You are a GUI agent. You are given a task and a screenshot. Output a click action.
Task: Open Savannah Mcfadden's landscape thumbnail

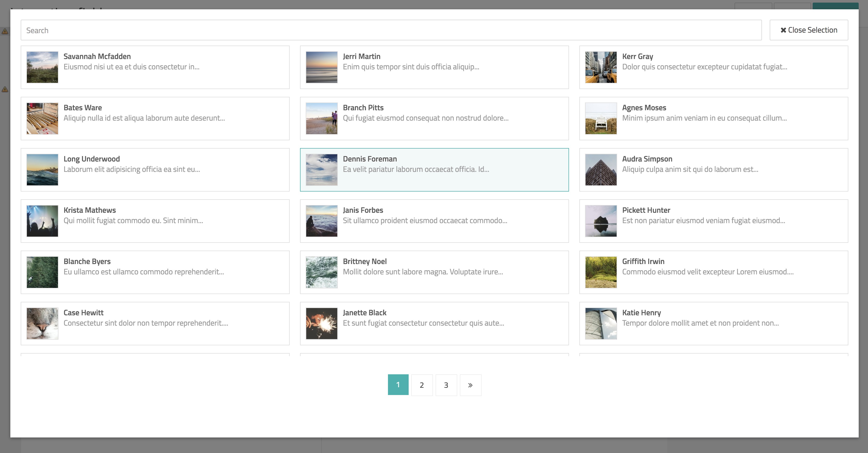coord(42,67)
